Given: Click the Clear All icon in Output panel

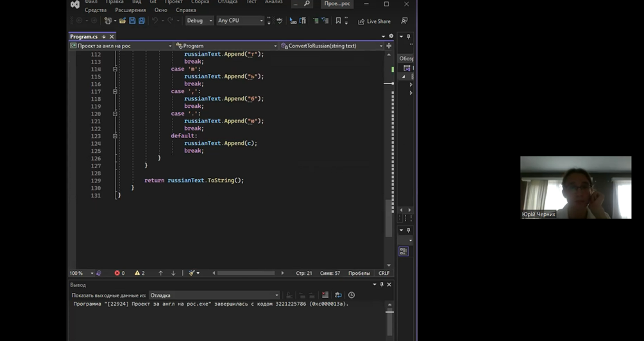Looking at the screenshot, I should pyautogui.click(x=325, y=295).
